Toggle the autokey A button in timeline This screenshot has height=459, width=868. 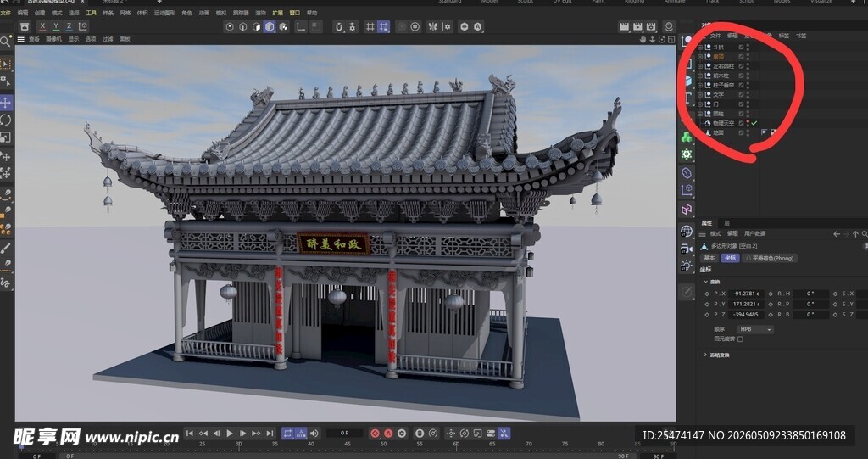tap(388, 434)
